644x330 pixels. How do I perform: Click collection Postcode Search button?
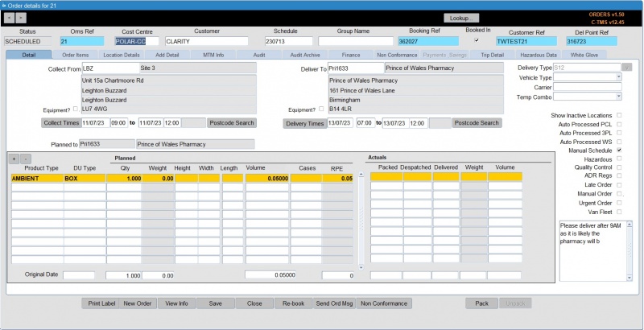click(232, 122)
